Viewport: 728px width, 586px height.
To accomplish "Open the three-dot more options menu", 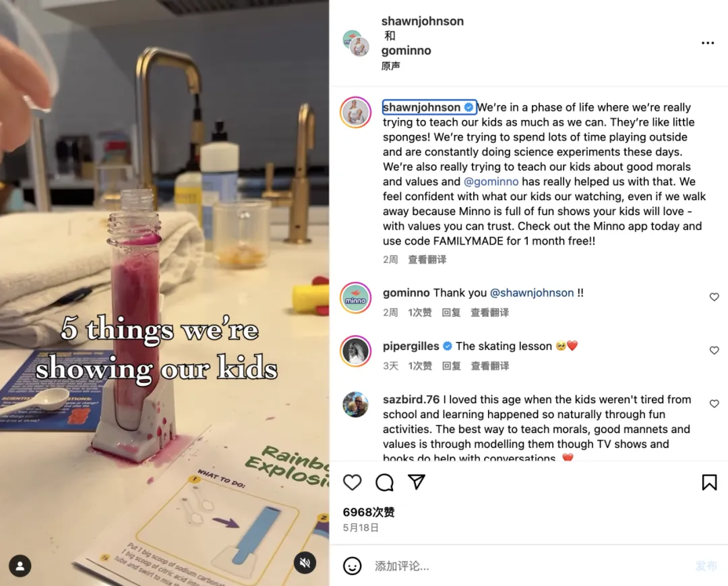I will pyautogui.click(x=708, y=42).
